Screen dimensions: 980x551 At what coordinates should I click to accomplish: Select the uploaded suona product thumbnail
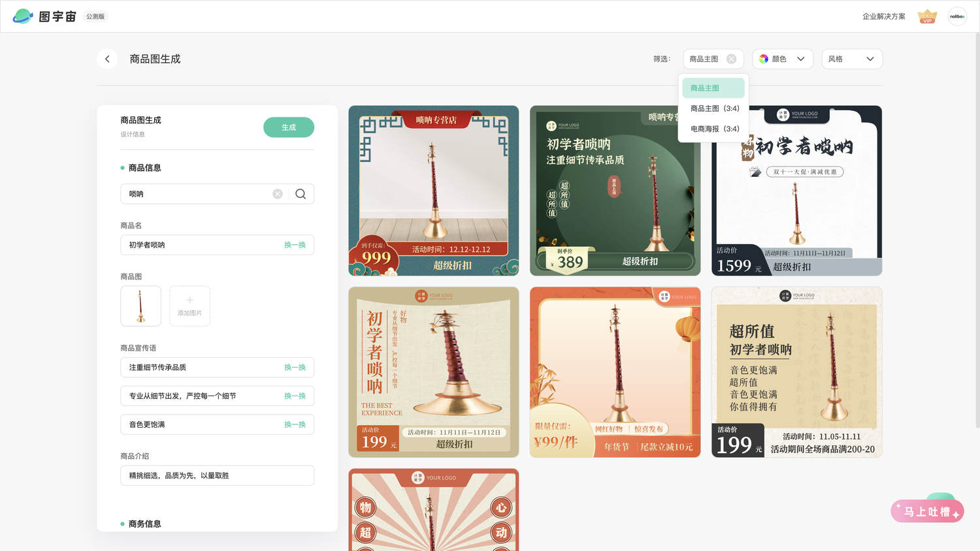pos(140,306)
